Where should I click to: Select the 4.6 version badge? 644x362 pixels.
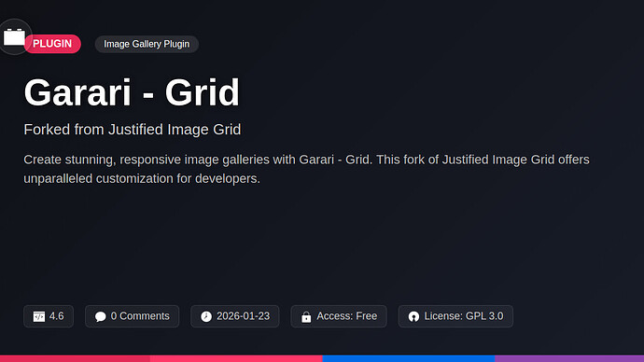[x=49, y=316]
